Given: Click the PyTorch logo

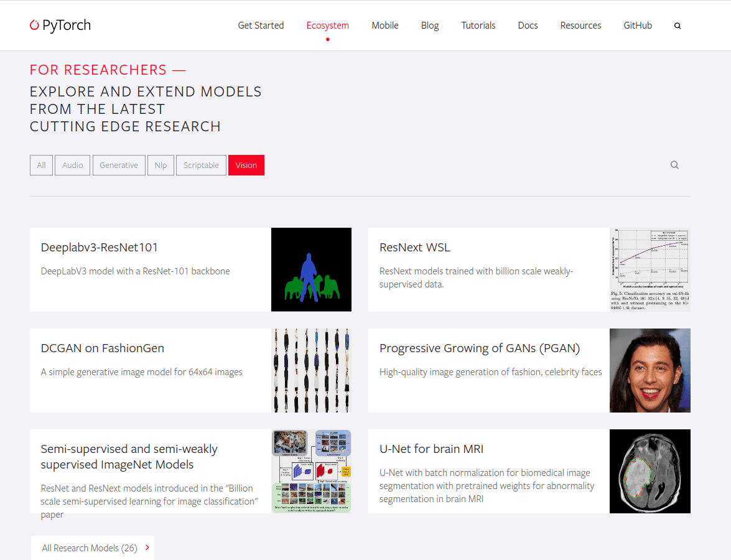Looking at the screenshot, I should point(60,25).
